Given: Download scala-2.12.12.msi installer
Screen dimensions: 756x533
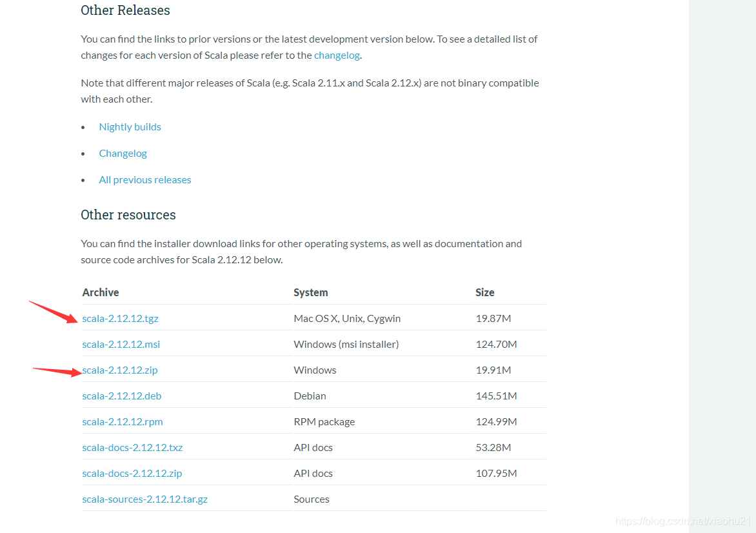Looking at the screenshot, I should (121, 345).
